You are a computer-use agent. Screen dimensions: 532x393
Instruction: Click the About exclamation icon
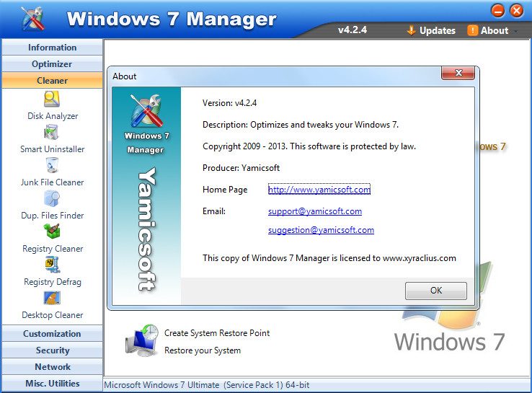click(x=472, y=30)
